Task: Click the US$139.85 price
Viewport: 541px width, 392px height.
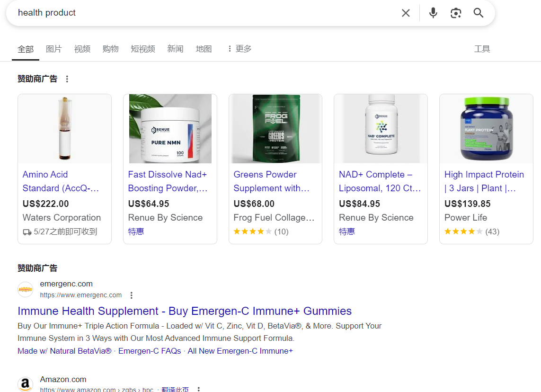Action: (468, 204)
